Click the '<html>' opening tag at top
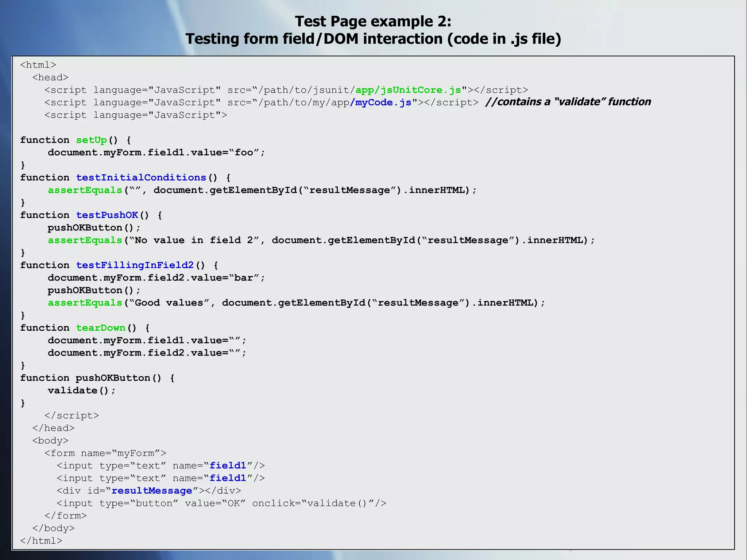The image size is (747, 560). tap(38, 65)
